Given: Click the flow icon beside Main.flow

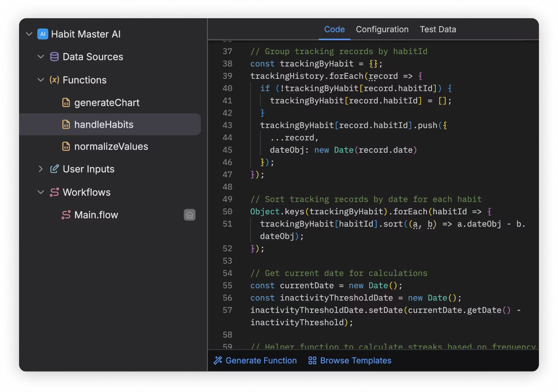Looking at the screenshot, I should tap(67, 214).
